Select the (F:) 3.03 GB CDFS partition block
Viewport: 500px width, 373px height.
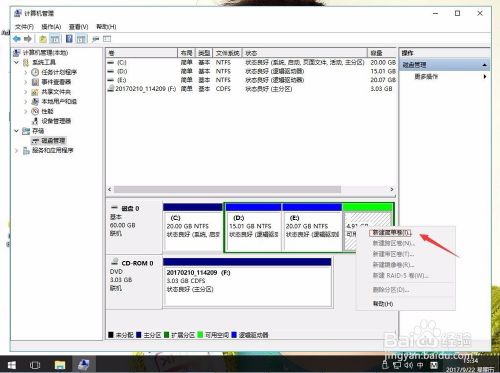(x=247, y=282)
